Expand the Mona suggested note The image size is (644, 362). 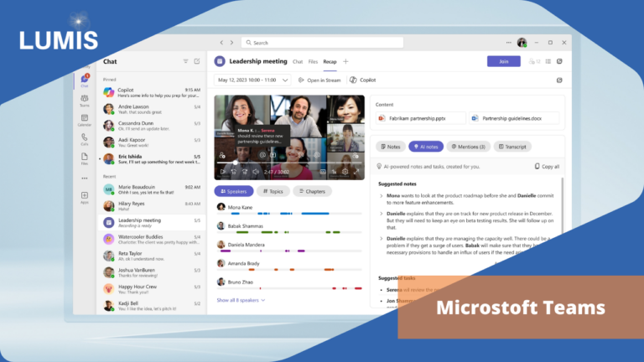point(382,196)
